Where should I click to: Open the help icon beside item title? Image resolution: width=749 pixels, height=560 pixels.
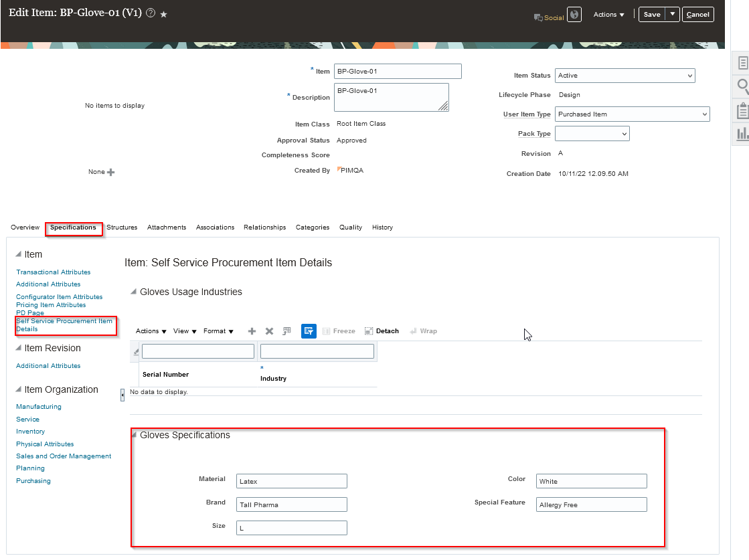[151, 13]
